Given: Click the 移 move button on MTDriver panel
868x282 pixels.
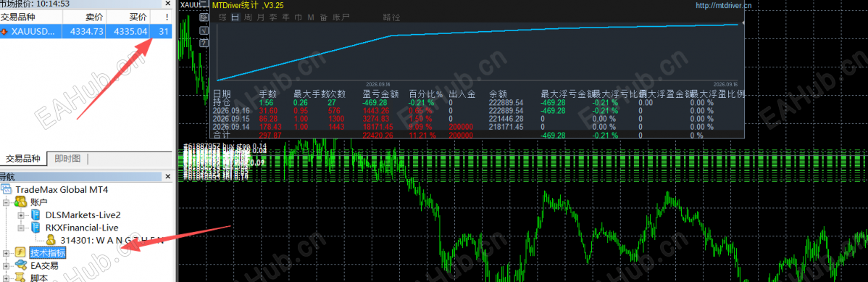Looking at the screenshot, I should pyautogui.click(x=204, y=17).
